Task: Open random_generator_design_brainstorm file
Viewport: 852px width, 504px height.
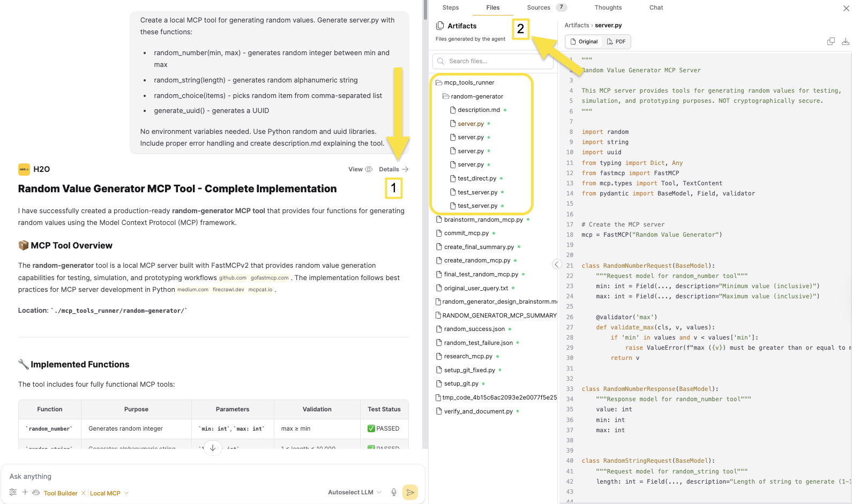Action: 496,302
